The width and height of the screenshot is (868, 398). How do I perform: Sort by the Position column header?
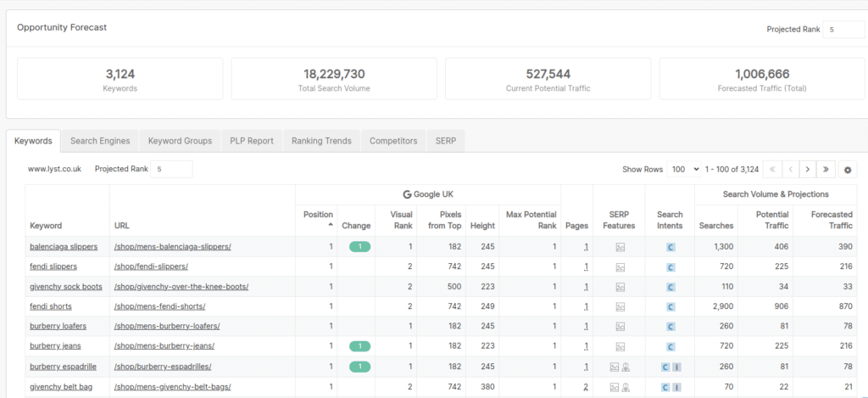click(x=318, y=218)
